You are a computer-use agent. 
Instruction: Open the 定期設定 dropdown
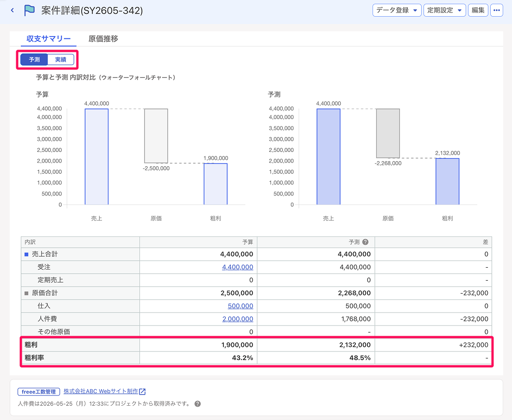(x=444, y=10)
